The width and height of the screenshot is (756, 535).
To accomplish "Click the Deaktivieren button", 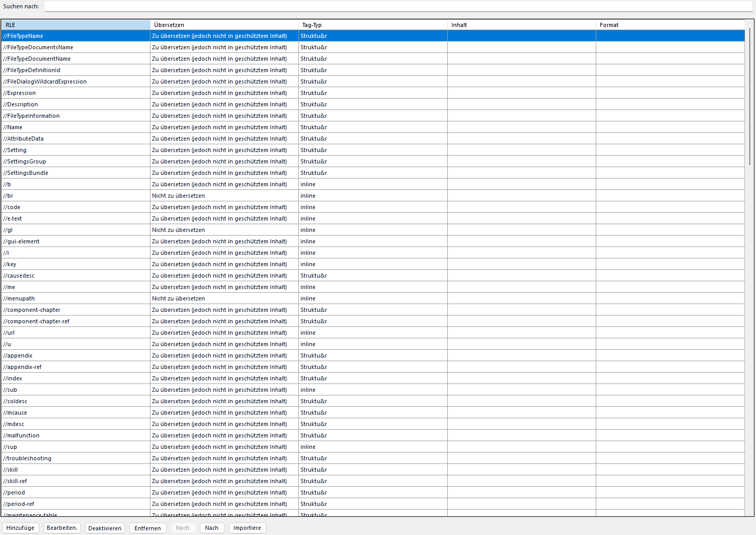I will [x=105, y=527].
